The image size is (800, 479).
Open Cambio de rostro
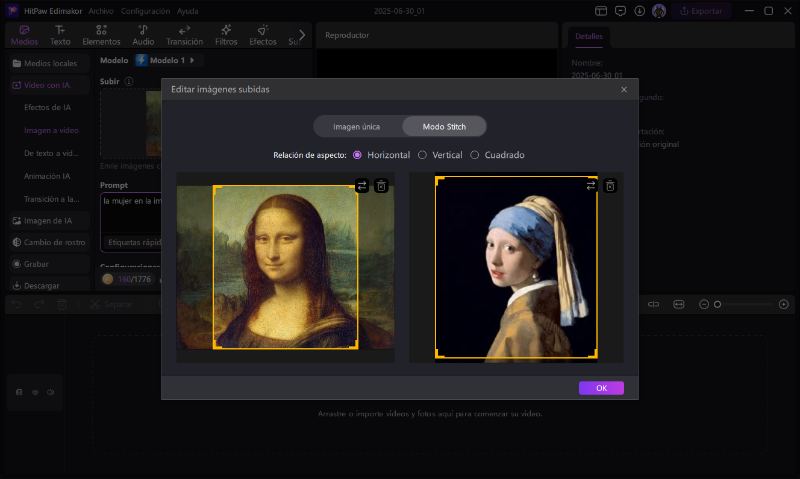pos(49,242)
